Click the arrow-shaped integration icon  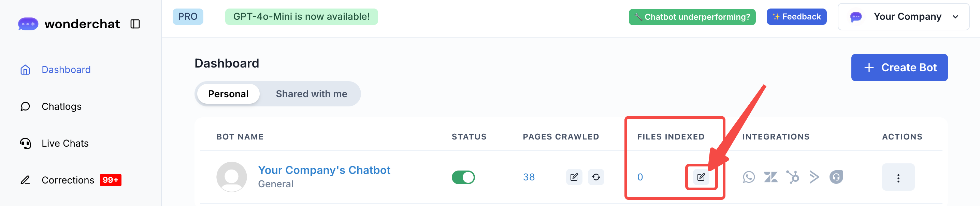click(814, 177)
